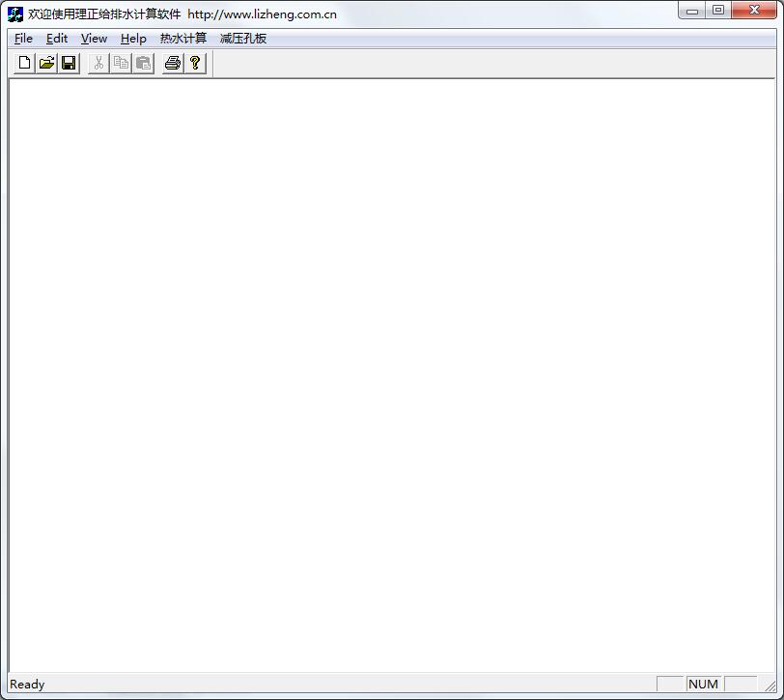Maximize the window
Screen dimensions: 784x700
click(718, 11)
